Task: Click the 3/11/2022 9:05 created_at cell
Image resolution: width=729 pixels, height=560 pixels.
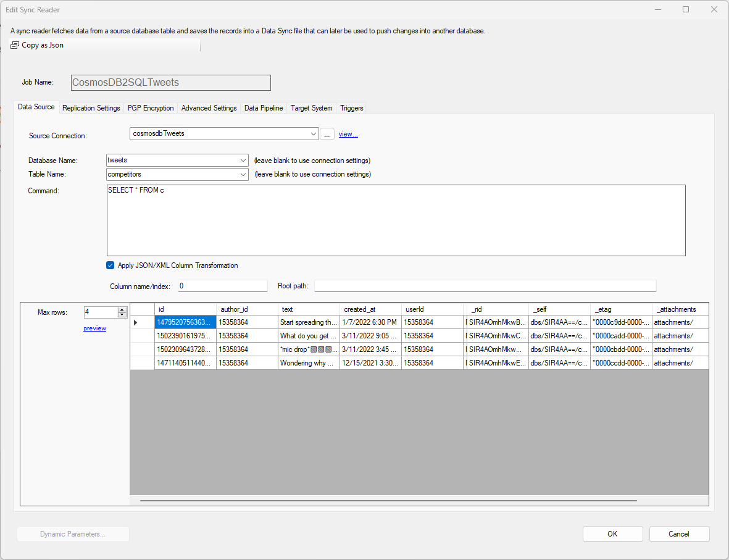Action: tap(371, 336)
